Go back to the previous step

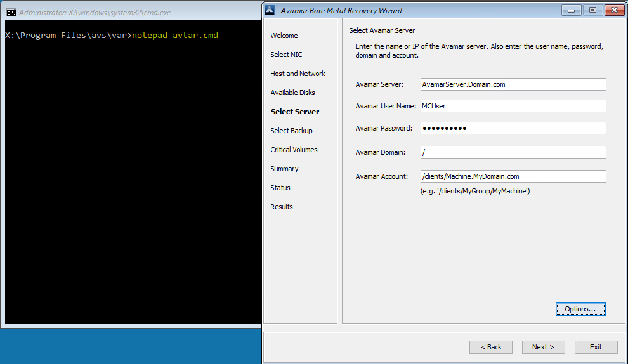click(x=490, y=347)
